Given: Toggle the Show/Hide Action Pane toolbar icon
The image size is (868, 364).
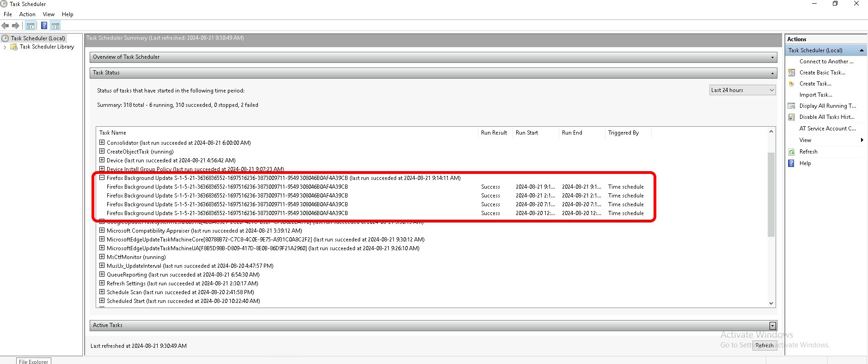Looking at the screenshot, I should point(55,26).
